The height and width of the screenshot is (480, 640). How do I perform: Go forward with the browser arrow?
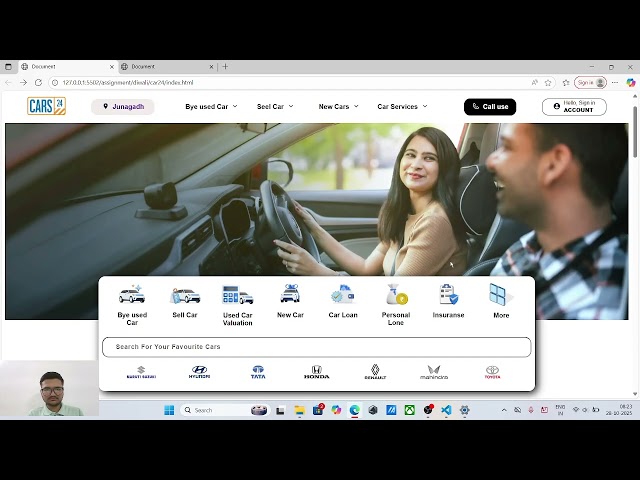(23, 82)
